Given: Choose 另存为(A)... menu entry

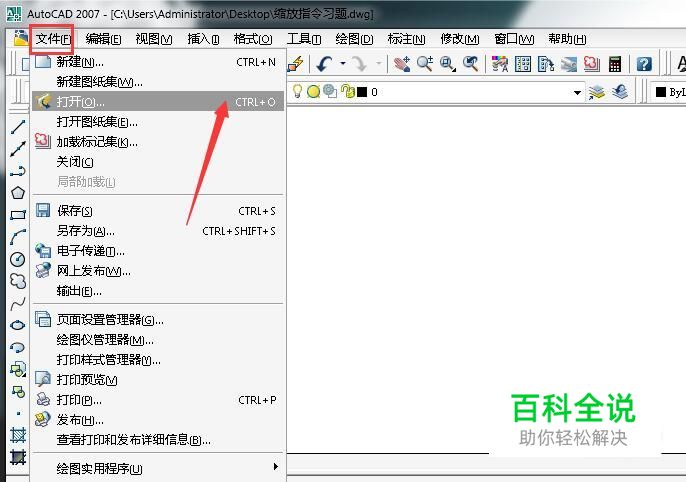Looking at the screenshot, I should [x=158, y=231].
